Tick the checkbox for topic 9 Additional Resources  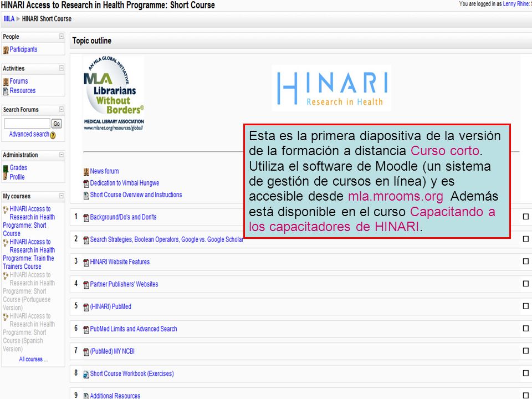click(x=526, y=396)
